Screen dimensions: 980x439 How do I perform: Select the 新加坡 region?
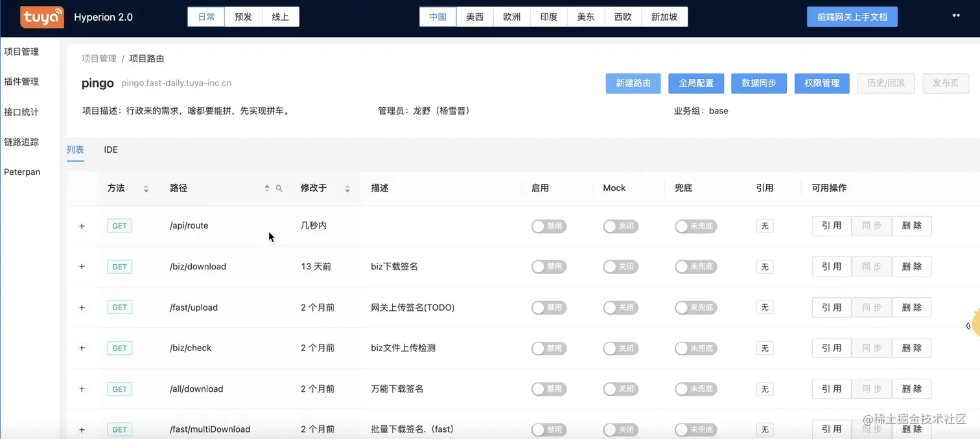point(664,17)
